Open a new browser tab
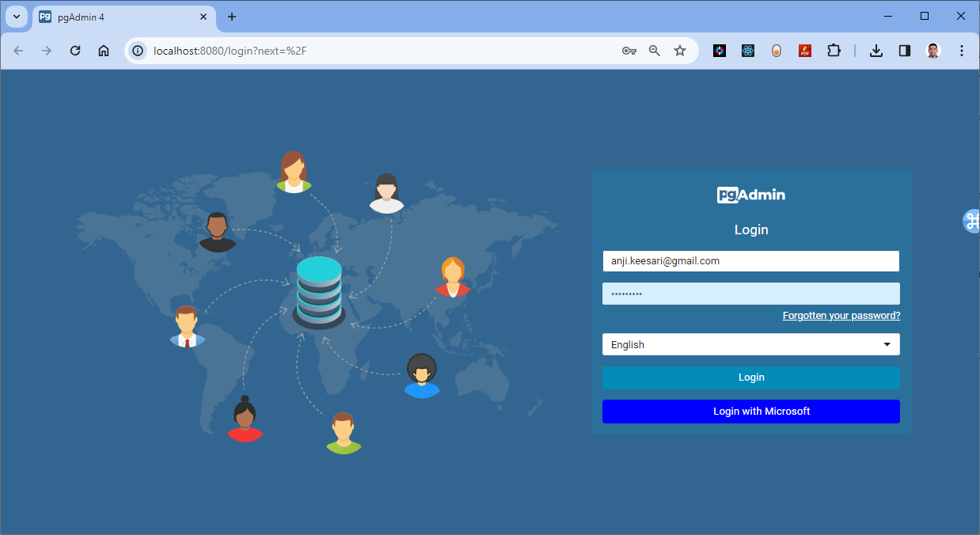The image size is (980, 535). point(232,17)
